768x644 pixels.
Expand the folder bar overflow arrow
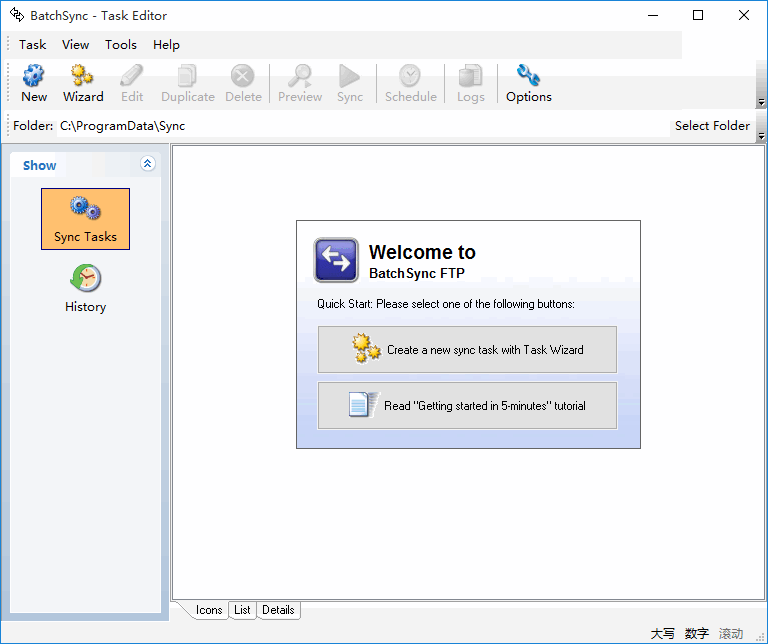click(x=761, y=136)
